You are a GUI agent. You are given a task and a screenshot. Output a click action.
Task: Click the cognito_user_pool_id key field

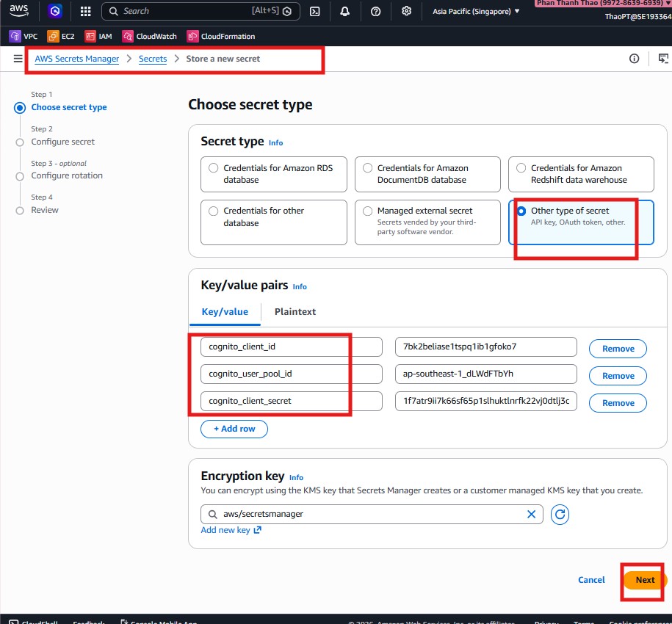coord(291,374)
